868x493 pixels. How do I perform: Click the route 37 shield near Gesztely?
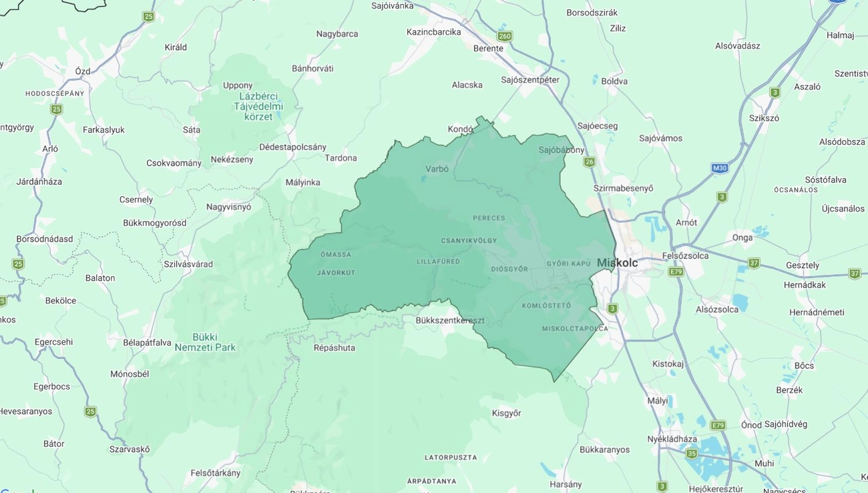coord(754,263)
